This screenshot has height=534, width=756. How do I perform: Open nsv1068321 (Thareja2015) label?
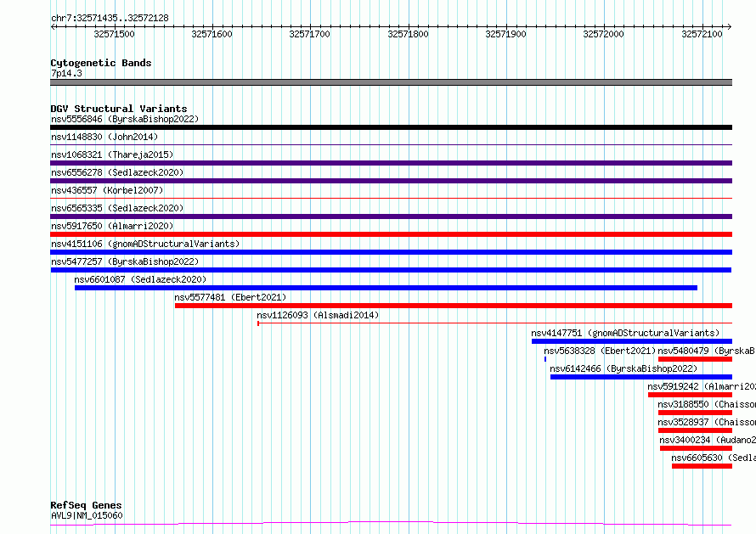112,155
